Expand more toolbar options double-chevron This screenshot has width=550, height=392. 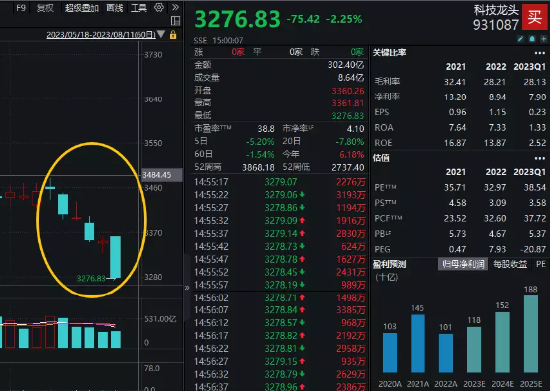pos(175,7)
